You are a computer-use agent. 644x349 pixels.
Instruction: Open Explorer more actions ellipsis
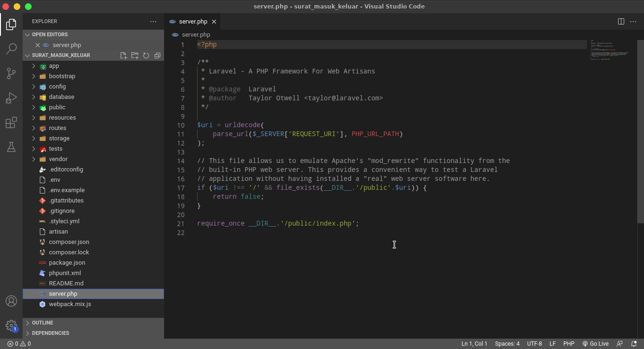point(153,22)
